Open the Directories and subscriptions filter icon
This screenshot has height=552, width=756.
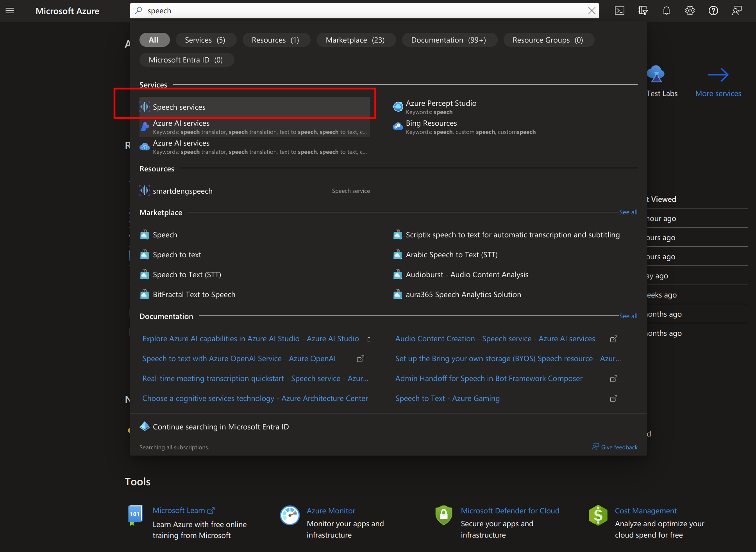643,11
